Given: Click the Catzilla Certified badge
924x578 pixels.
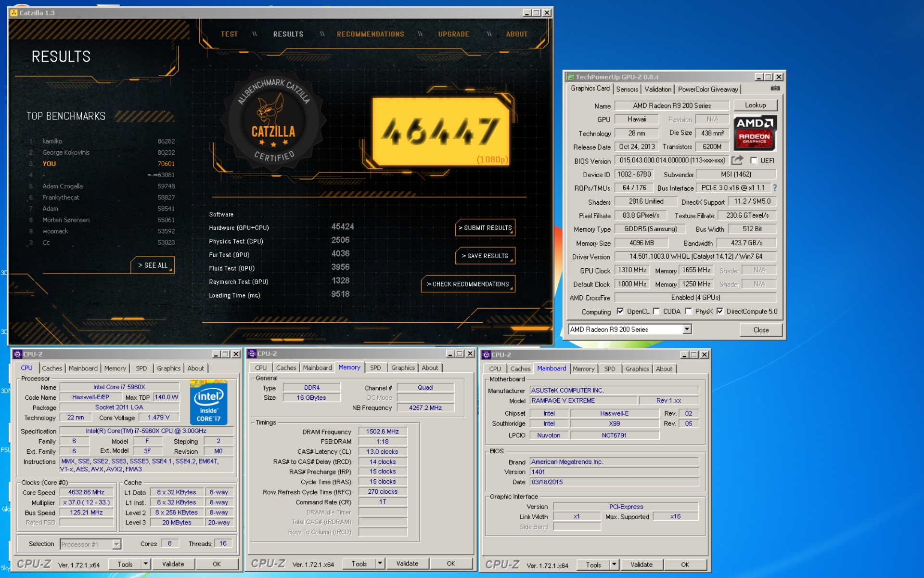Looking at the screenshot, I should (273, 121).
